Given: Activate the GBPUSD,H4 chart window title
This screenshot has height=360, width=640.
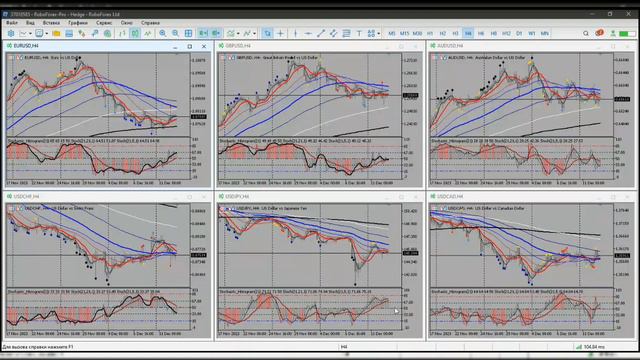Looking at the screenshot, I should [x=238, y=46].
